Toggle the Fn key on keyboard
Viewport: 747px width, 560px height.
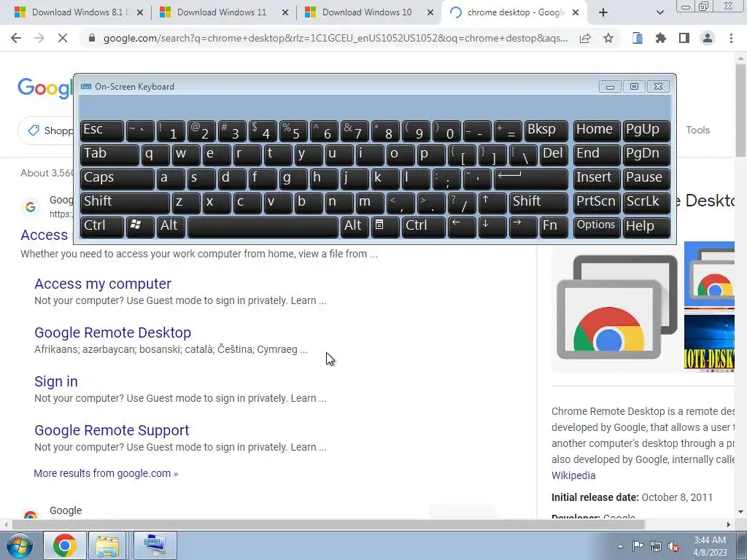554,227
